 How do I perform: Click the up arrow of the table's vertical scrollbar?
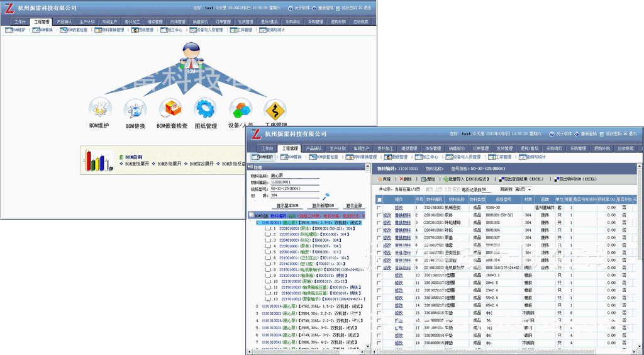pos(640,166)
